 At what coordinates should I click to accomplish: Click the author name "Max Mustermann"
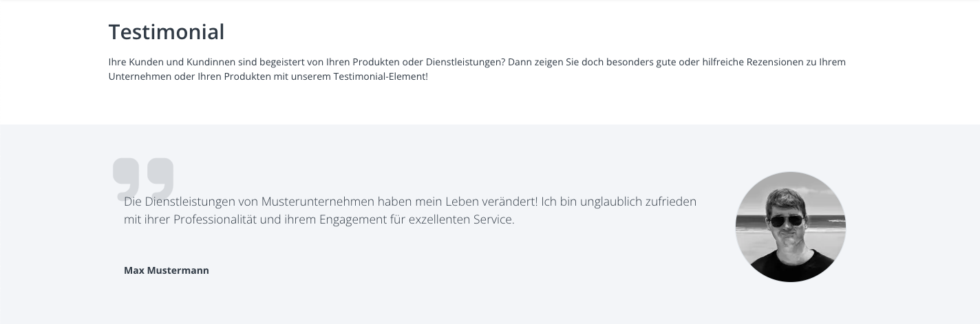[x=167, y=270]
